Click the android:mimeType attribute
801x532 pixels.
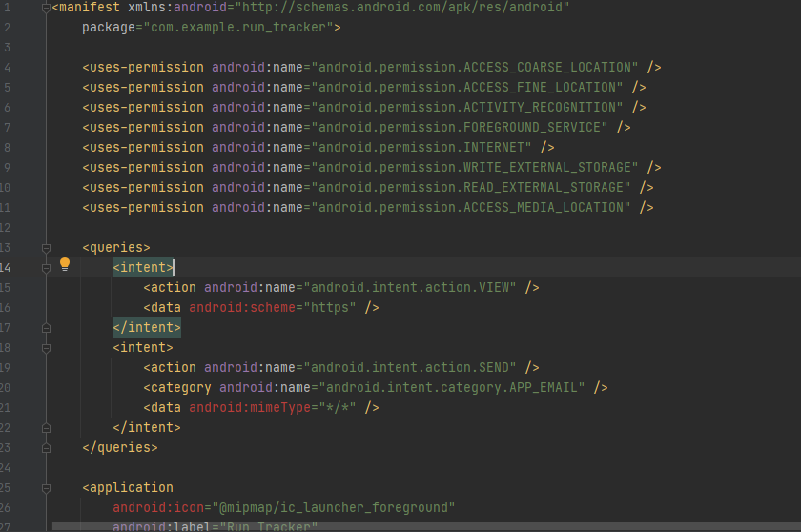[x=250, y=407]
